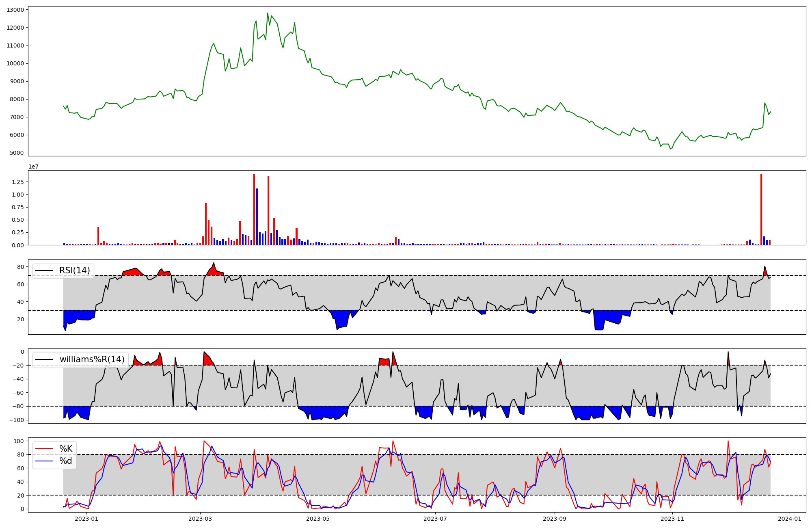Click the 13000 price axis label
Viewport: 812px width, 528px height.
[x=15, y=10]
